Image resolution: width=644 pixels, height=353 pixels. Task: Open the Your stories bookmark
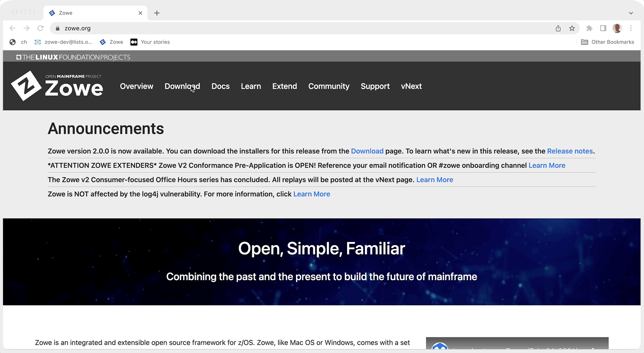(150, 42)
